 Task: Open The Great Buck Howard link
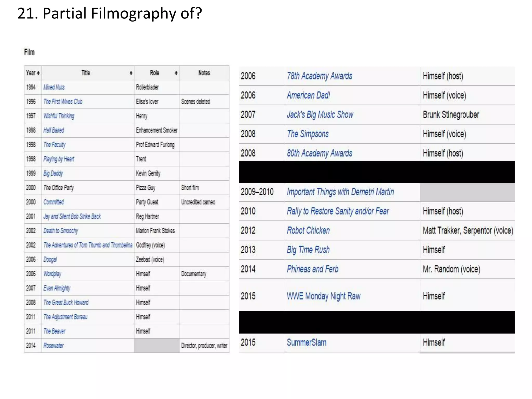point(66,302)
